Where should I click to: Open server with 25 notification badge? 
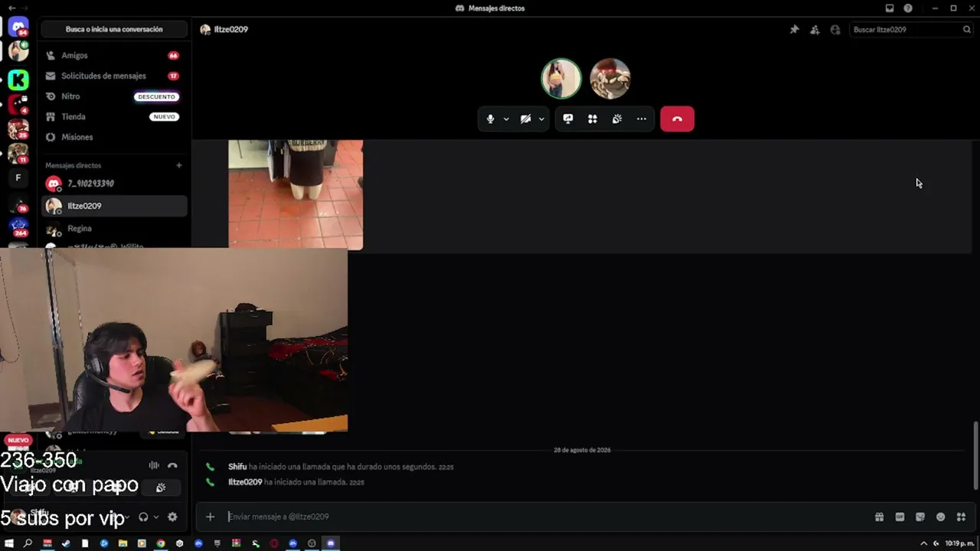18,129
